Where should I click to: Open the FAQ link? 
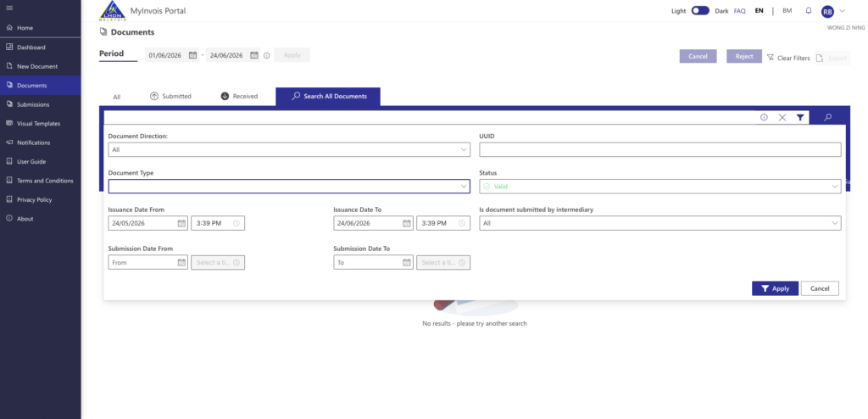tap(739, 10)
